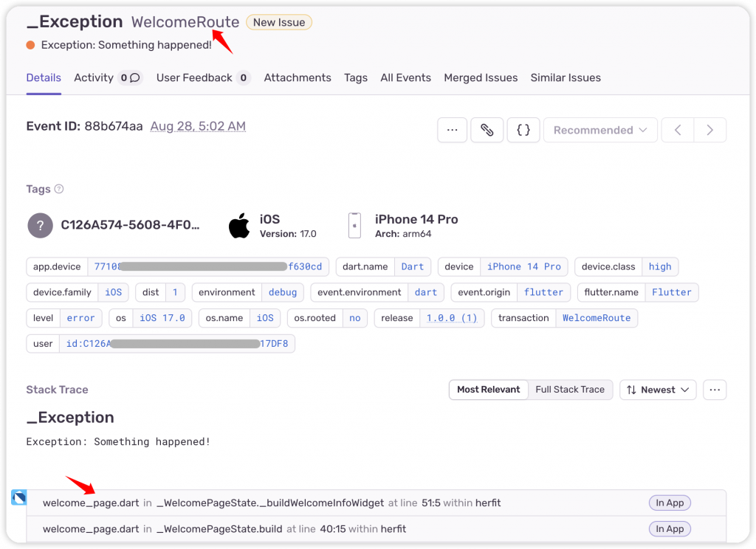Open the Details tab

point(44,77)
